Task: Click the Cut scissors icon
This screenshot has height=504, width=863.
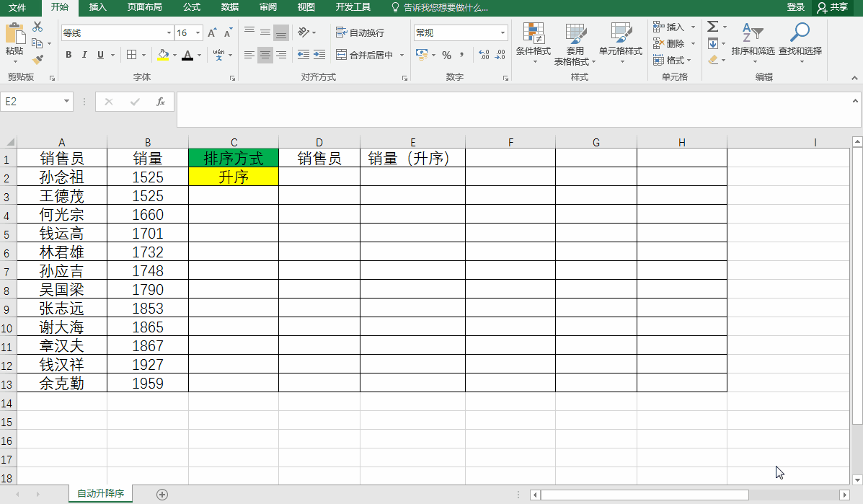Action: point(37,27)
